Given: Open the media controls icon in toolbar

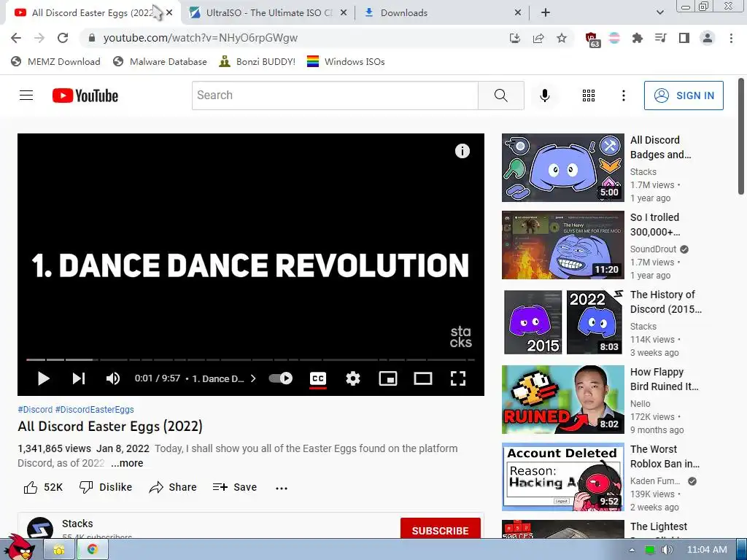Looking at the screenshot, I should click(661, 38).
